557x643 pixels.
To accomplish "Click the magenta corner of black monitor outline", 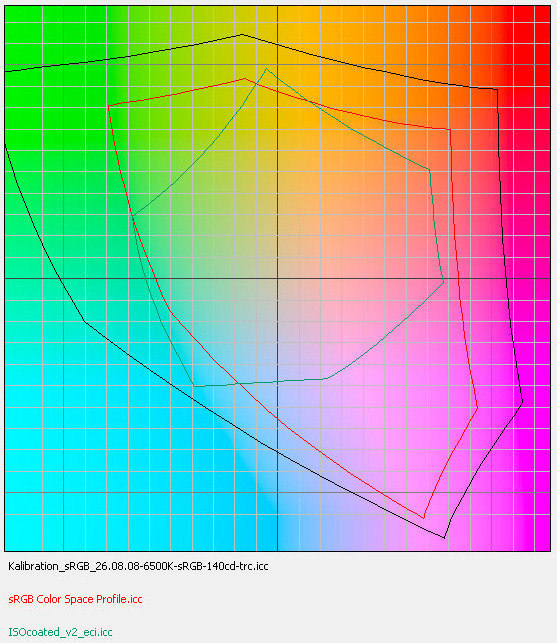I will (522, 403).
